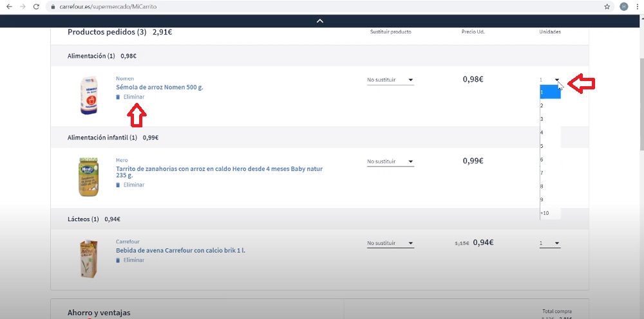The width and height of the screenshot is (644, 319).
Task: Reload the page with refresh icon
Action: 38,6
